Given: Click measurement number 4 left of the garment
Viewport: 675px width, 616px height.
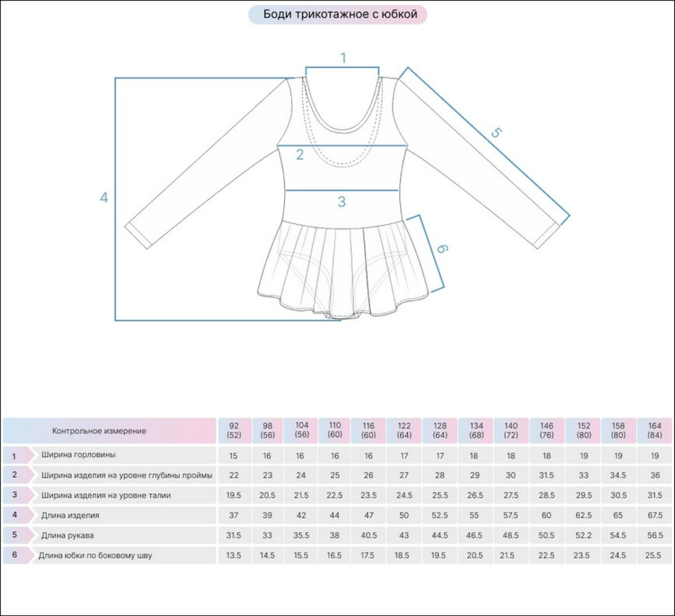Looking at the screenshot, I should coord(104,197).
